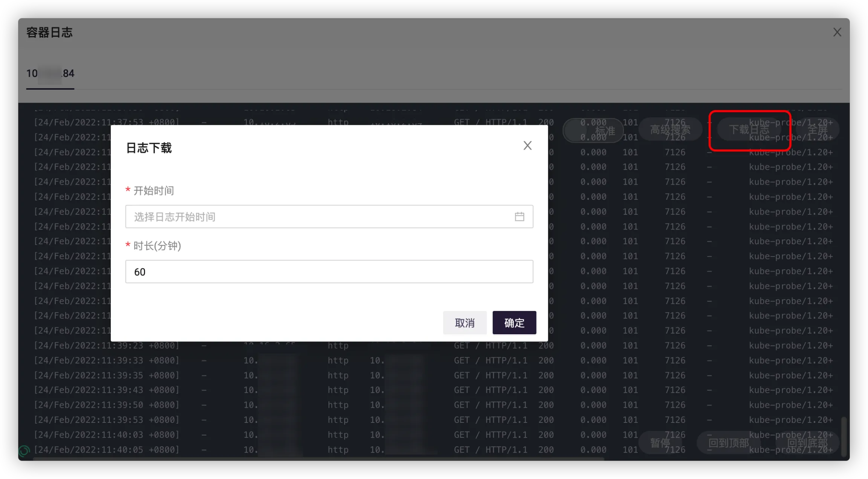Pause log streaming with 暂停
This screenshot has width=868, height=479.
pos(660,443)
